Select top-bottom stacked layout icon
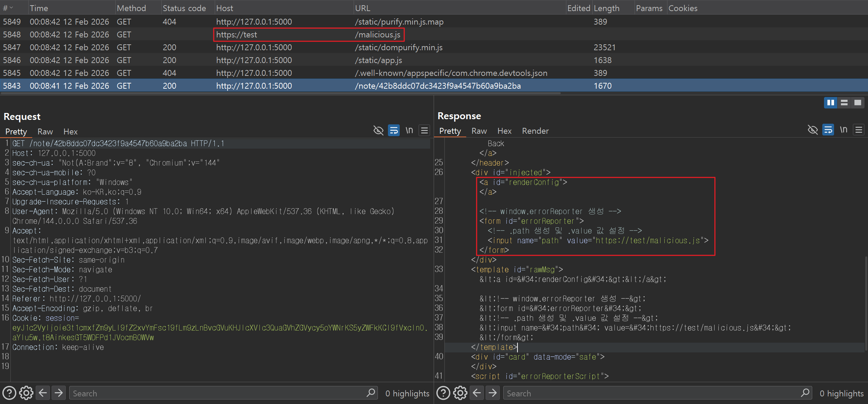Screen dimensions: 868x404 (844, 103)
